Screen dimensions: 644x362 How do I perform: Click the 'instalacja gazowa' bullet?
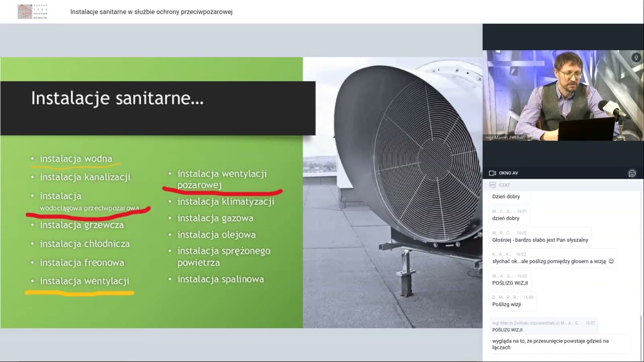coord(215,218)
